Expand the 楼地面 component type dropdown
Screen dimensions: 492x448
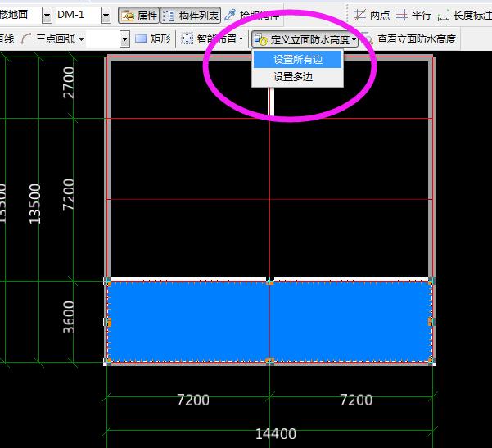pos(47,16)
